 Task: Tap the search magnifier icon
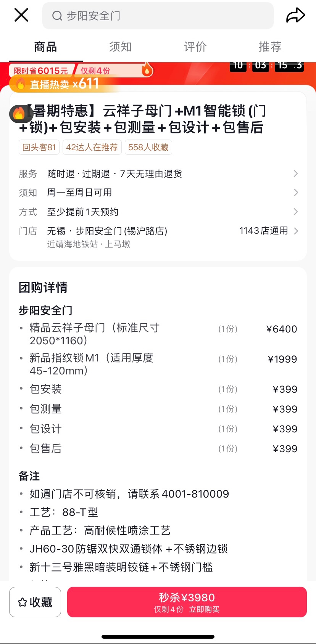click(57, 16)
